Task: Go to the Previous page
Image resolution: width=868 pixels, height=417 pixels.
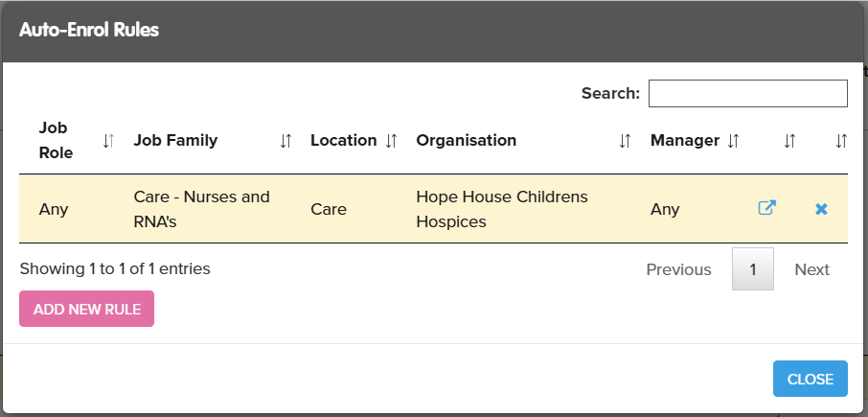Action: (x=678, y=269)
